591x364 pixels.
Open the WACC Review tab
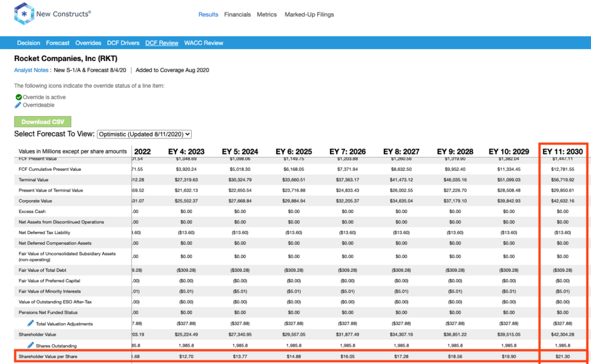pos(204,43)
